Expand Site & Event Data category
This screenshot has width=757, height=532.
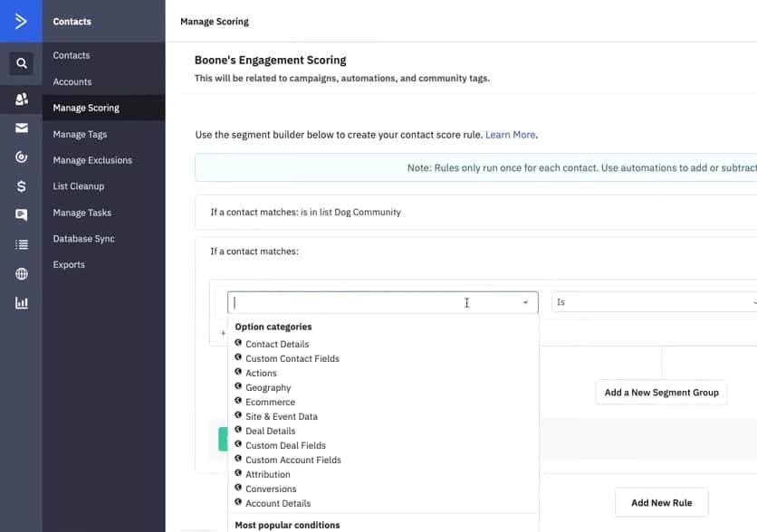(x=282, y=416)
